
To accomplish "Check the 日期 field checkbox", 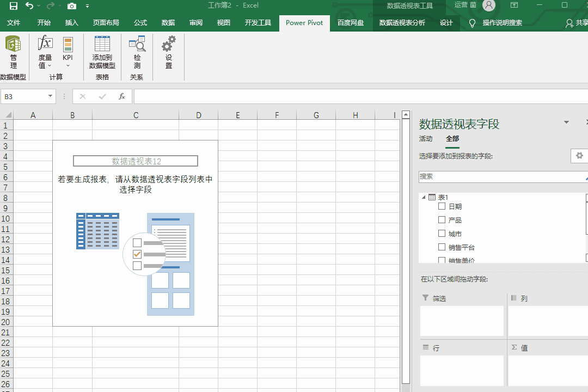I will [442, 206].
